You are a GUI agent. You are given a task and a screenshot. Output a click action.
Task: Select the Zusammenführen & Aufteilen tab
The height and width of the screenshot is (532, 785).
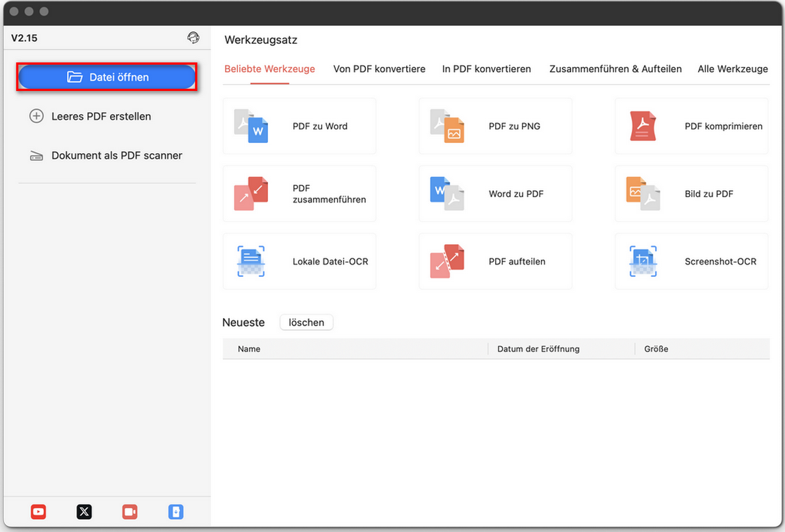coord(615,69)
